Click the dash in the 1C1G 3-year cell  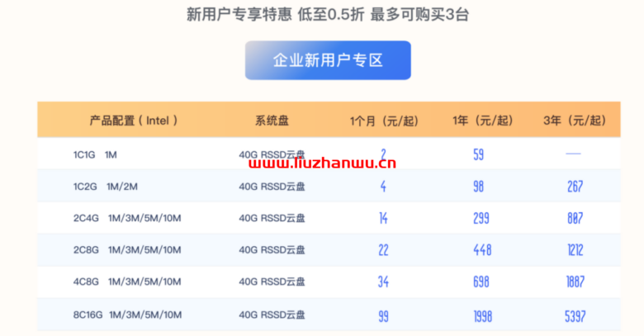point(573,154)
